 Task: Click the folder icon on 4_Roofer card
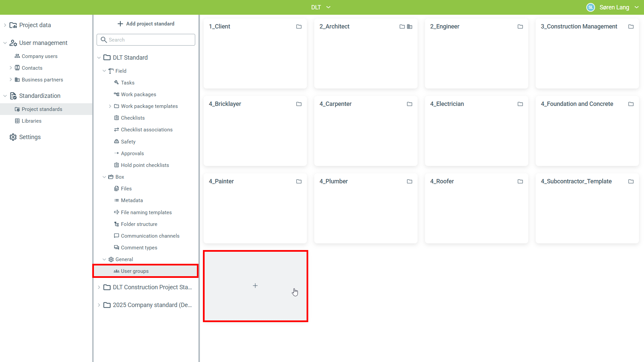[x=520, y=181]
